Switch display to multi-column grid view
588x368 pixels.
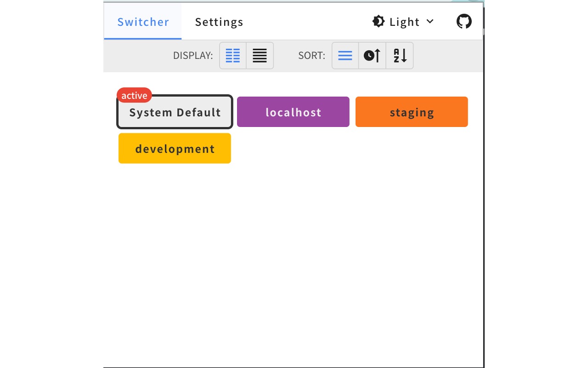[233, 56]
